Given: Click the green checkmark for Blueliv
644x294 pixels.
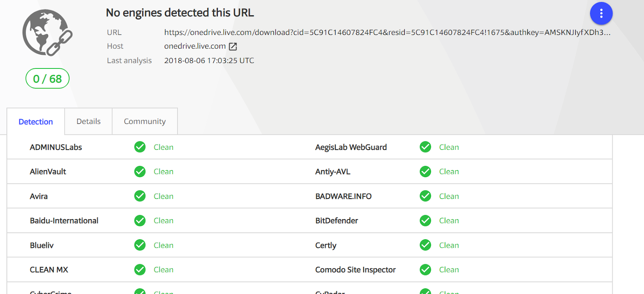Looking at the screenshot, I should coord(140,245).
